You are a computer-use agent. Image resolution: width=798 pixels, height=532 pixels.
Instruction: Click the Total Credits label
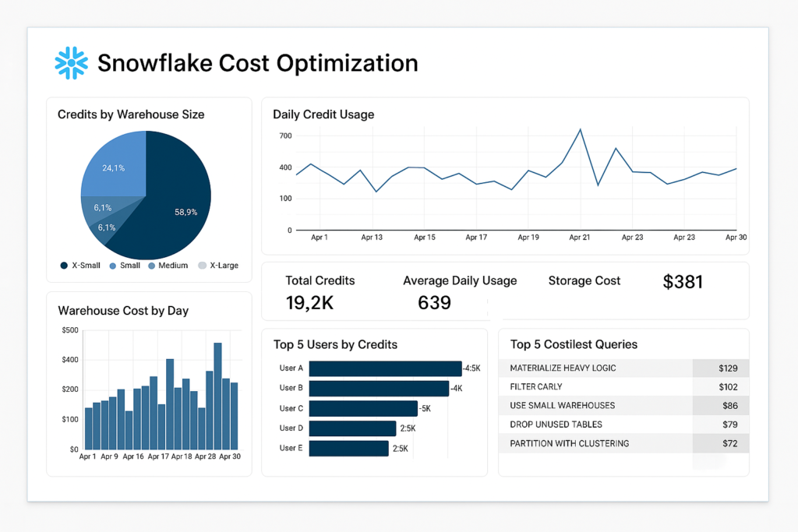point(320,280)
